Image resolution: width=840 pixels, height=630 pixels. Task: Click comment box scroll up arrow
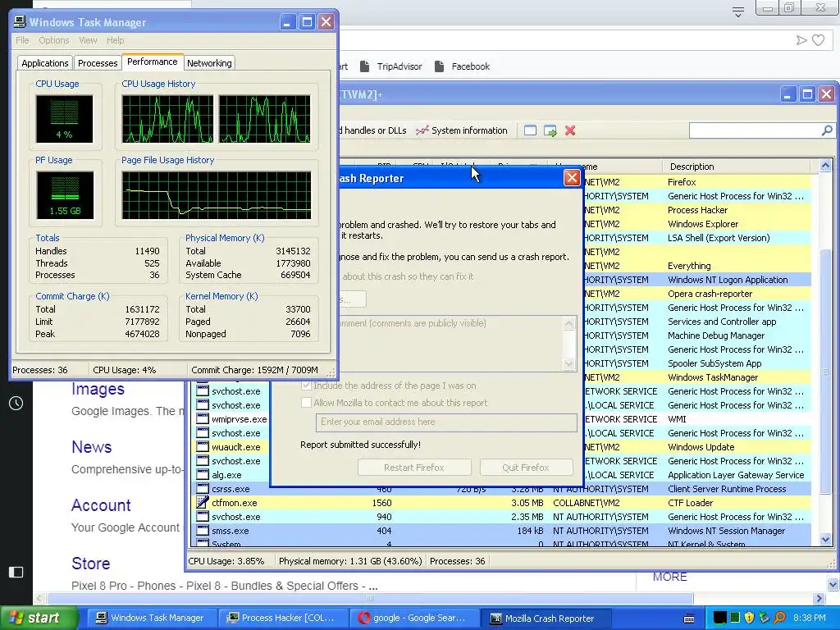tap(569, 323)
